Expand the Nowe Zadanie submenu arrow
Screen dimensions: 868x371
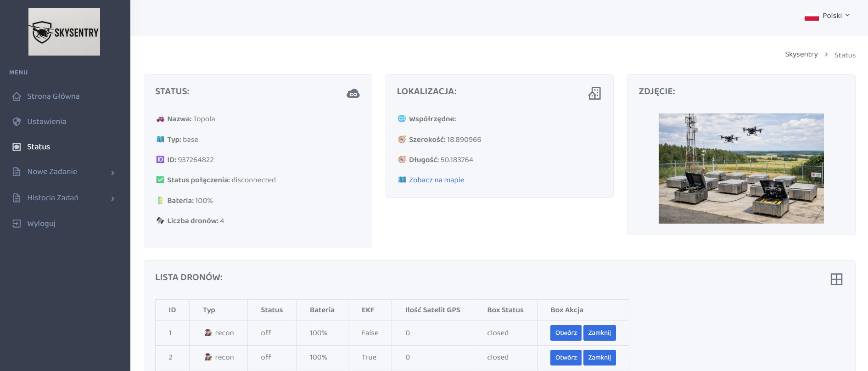[112, 173]
